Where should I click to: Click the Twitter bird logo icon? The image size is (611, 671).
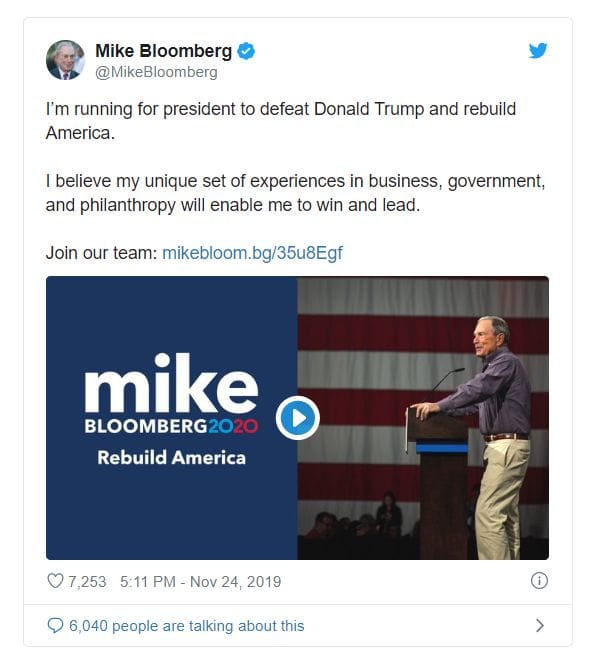pos(538,50)
